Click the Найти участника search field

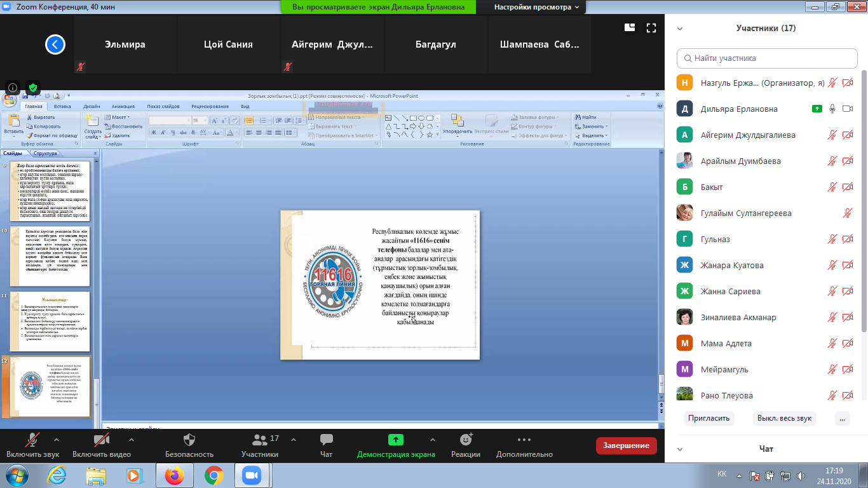coord(767,58)
